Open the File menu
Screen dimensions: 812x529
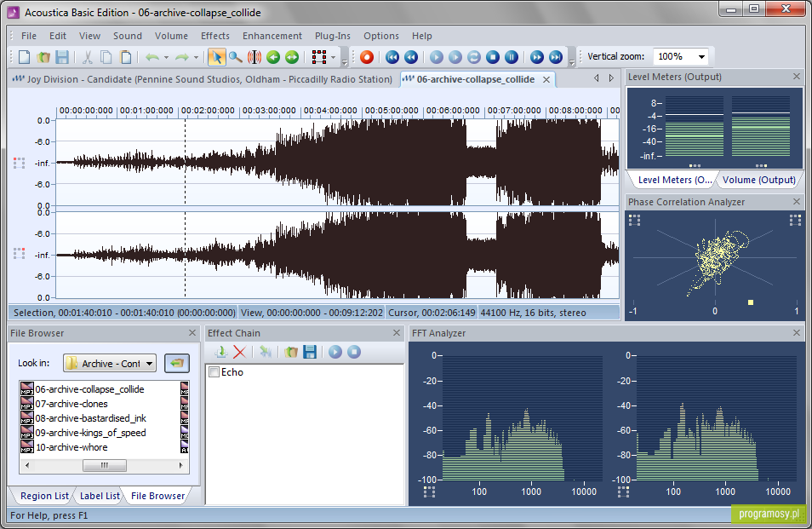(29, 36)
